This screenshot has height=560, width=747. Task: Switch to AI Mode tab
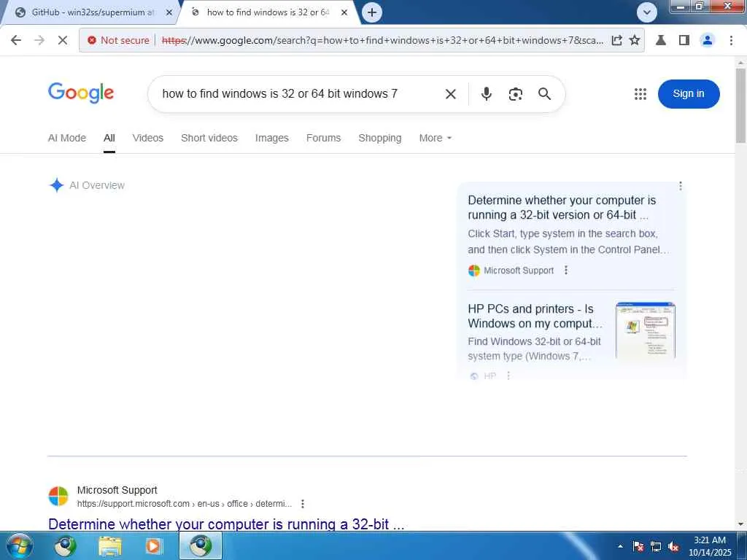[66, 138]
